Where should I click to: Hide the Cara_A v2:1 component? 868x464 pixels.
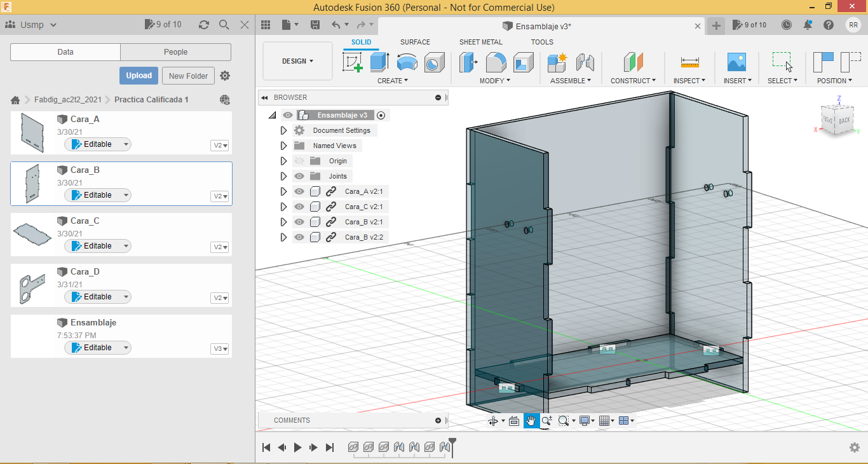[x=299, y=191]
